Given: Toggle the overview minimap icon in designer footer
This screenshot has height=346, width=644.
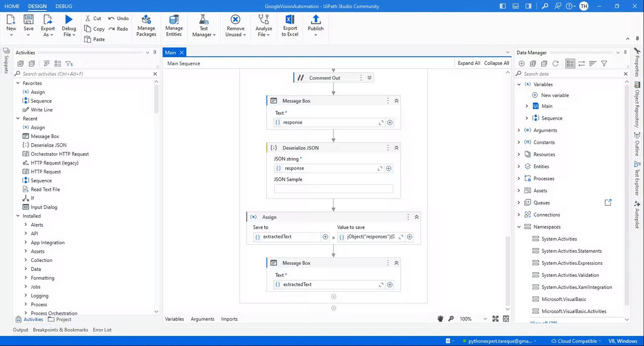Looking at the screenshot, I should coord(506,319).
